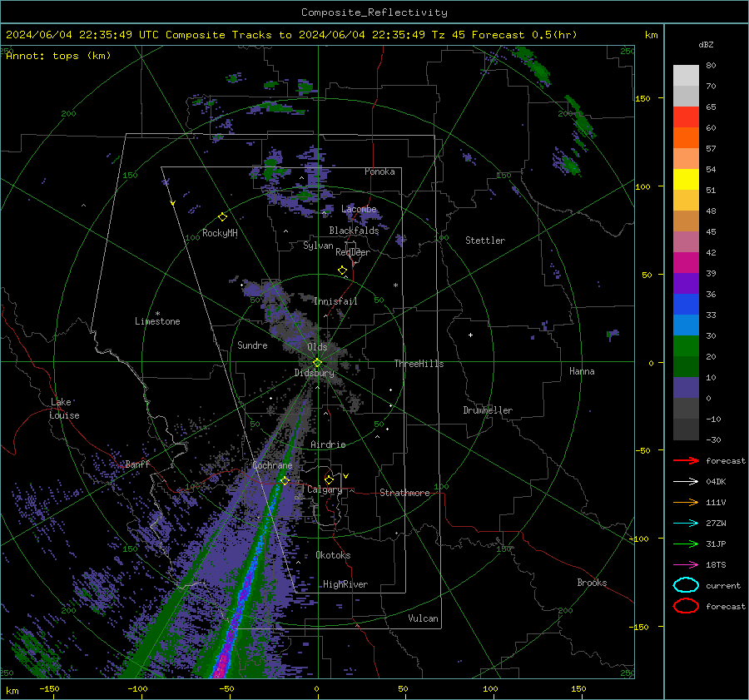Click the '18TS' legend label
This screenshot has height=700, width=749.
(716, 565)
